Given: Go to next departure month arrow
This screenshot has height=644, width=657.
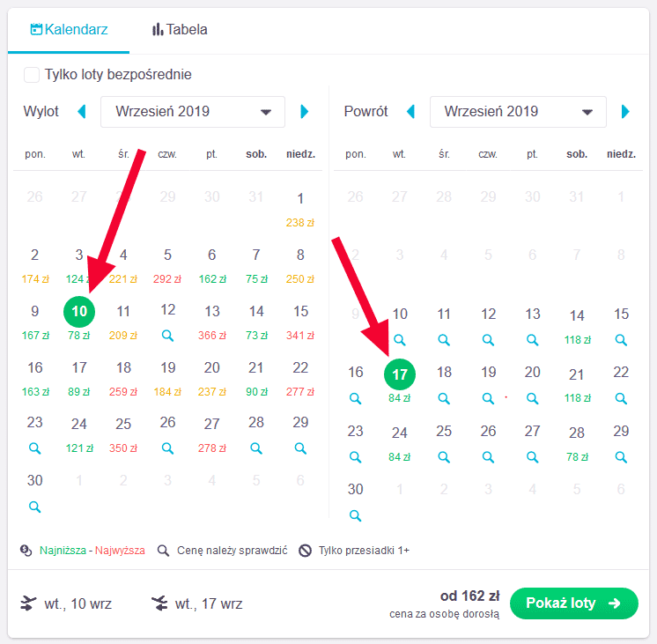Looking at the screenshot, I should [304, 112].
